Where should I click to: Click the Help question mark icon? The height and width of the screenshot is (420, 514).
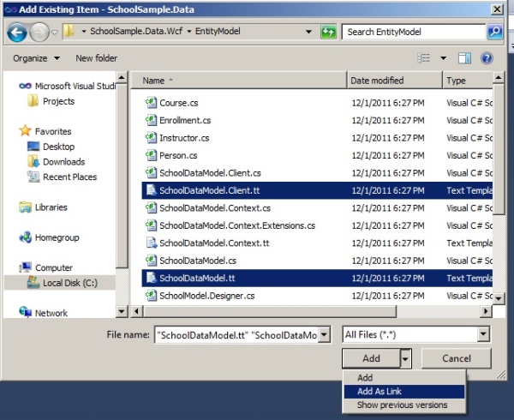pyautogui.click(x=487, y=58)
